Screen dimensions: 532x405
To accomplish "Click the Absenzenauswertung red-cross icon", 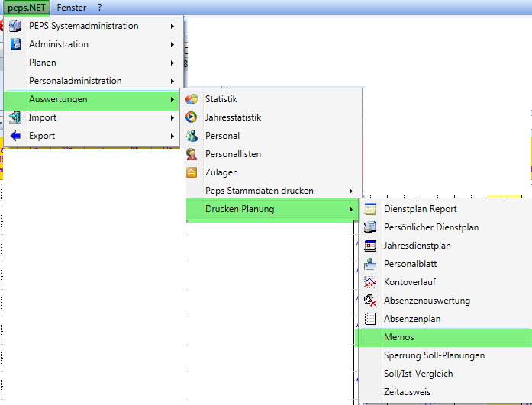I will 370,301.
